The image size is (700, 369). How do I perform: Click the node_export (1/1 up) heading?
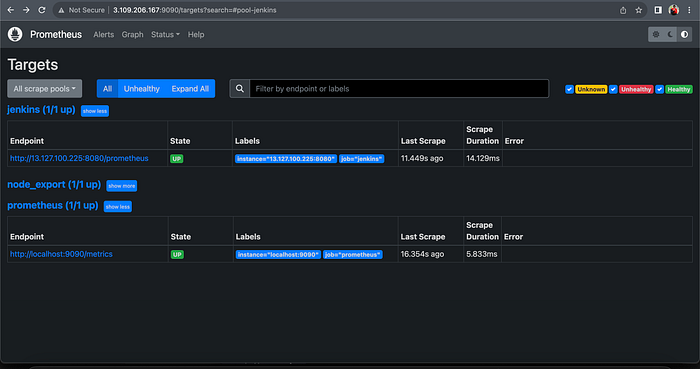[x=54, y=185]
